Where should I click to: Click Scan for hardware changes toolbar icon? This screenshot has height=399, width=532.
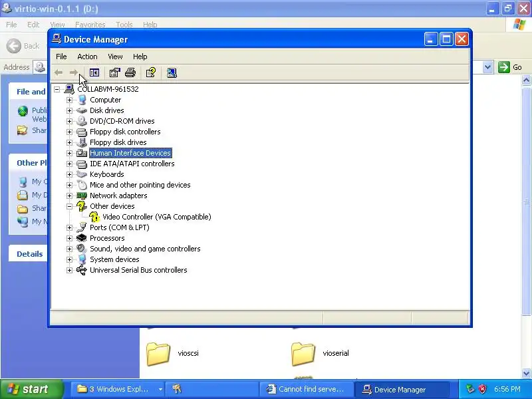tap(172, 72)
